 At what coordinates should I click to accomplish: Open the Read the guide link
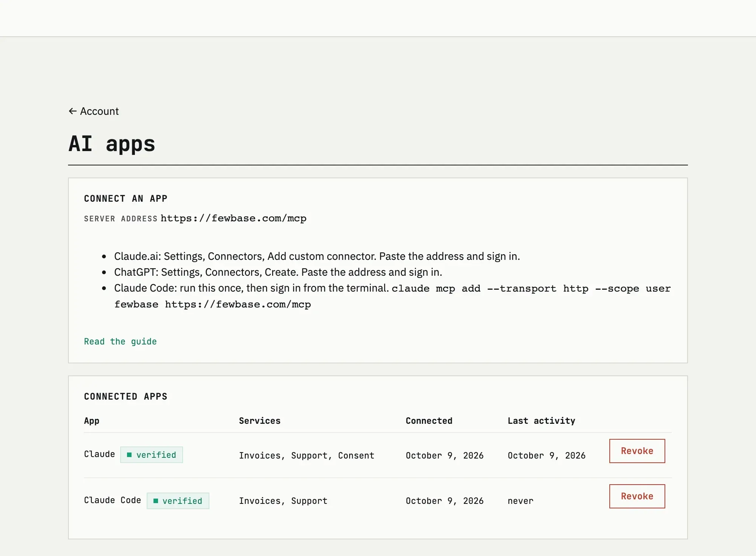pyautogui.click(x=120, y=341)
